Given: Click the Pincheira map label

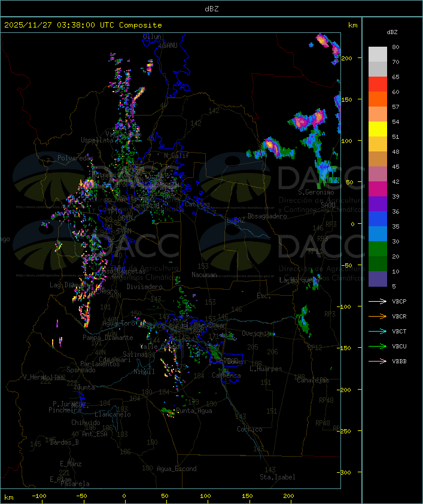Looking at the screenshot, I should [x=65, y=410].
